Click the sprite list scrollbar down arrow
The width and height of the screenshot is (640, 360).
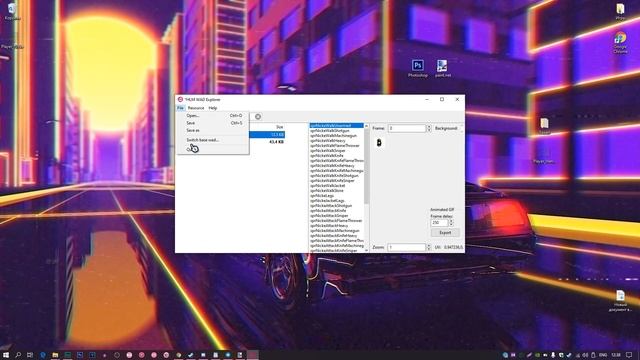(x=366, y=250)
